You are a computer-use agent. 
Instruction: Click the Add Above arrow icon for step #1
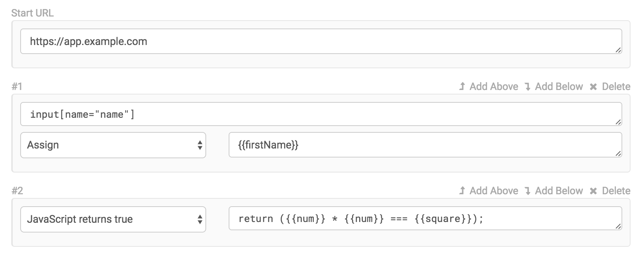(462, 87)
